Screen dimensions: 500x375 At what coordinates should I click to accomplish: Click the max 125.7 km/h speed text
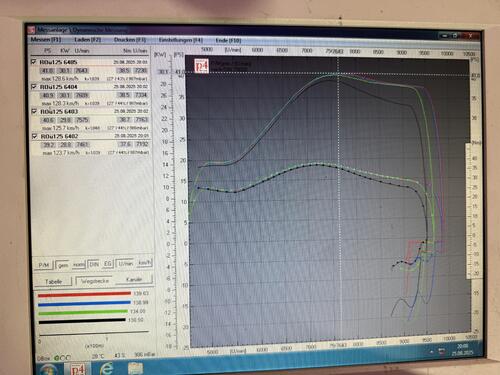tap(61, 128)
